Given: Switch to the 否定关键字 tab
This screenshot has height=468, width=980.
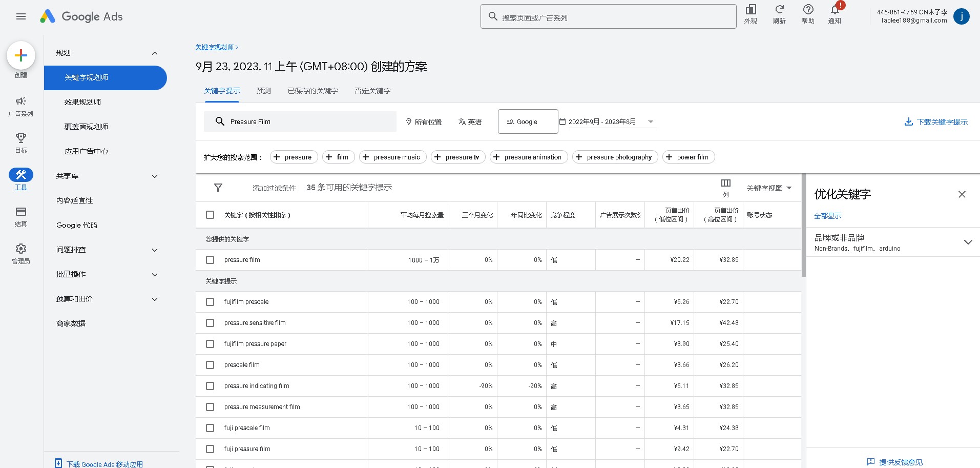Looking at the screenshot, I should pos(372,91).
